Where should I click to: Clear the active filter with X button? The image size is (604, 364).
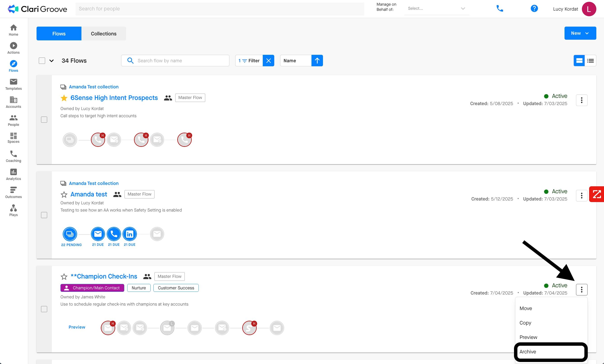coord(268,60)
